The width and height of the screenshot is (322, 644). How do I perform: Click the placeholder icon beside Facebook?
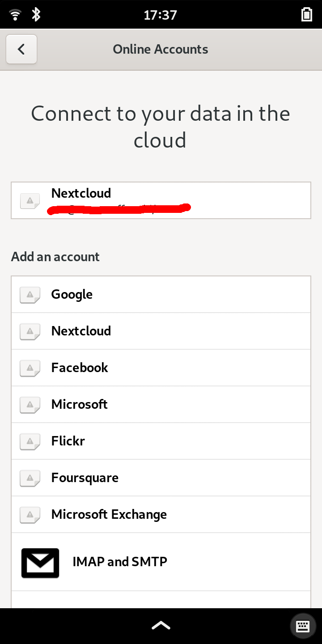click(x=30, y=368)
